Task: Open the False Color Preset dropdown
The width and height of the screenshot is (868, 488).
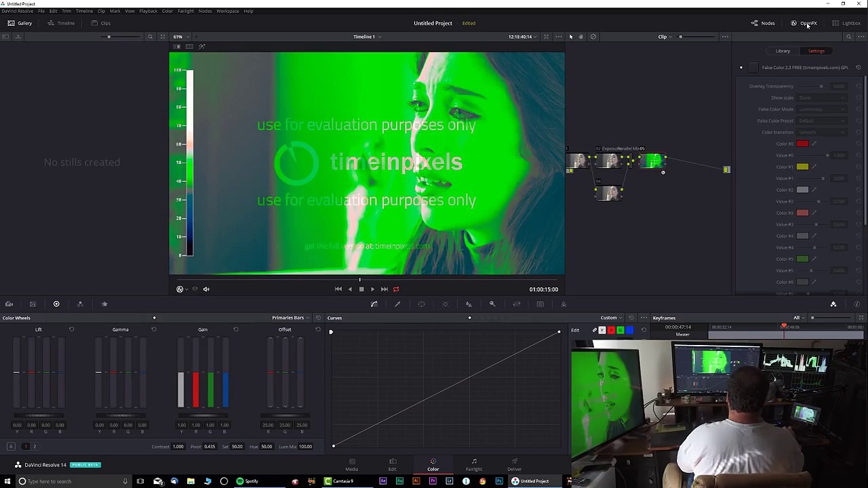Action: [822, 121]
